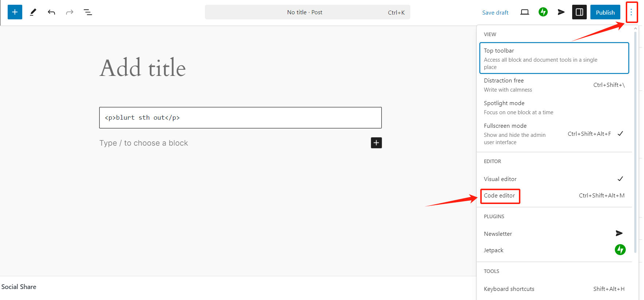Select Visual editor
This screenshot has width=644, height=300.
click(554, 179)
